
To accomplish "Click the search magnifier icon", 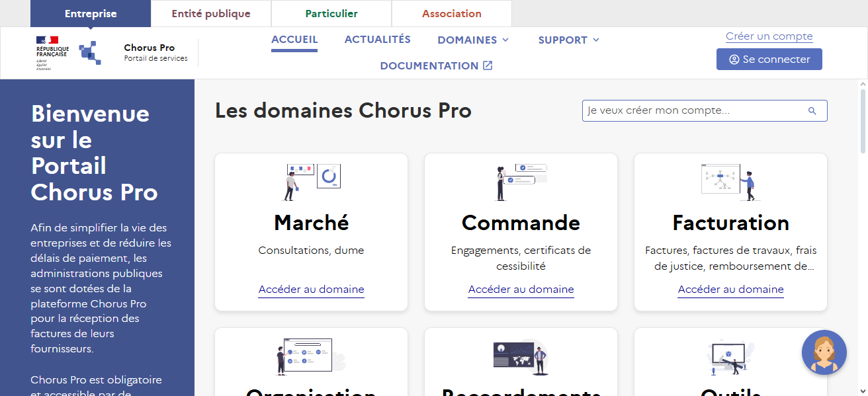I will (x=812, y=111).
